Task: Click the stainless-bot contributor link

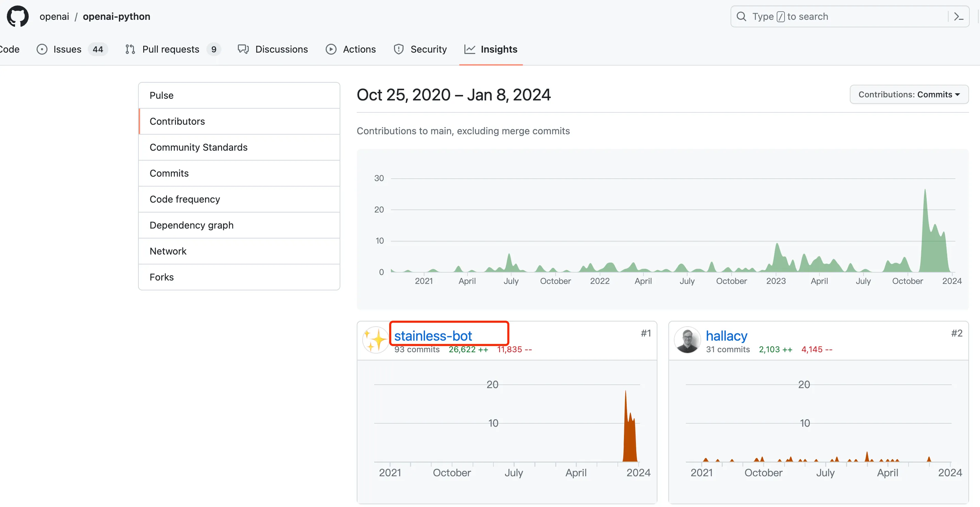Action: (x=433, y=335)
